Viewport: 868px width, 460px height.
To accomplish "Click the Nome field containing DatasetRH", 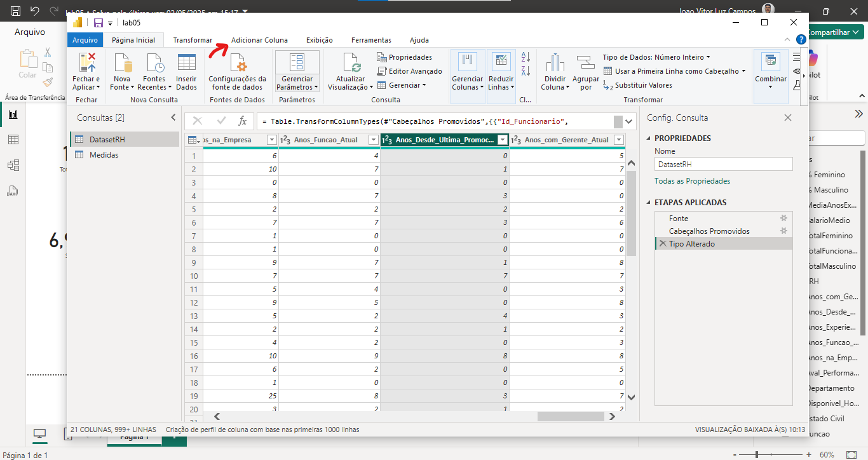I will click(x=724, y=164).
